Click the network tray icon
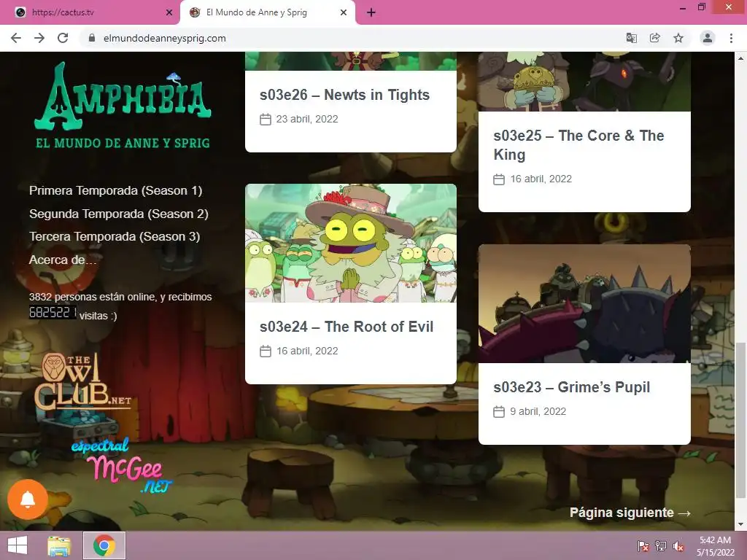This screenshot has width=747, height=560. (x=661, y=545)
